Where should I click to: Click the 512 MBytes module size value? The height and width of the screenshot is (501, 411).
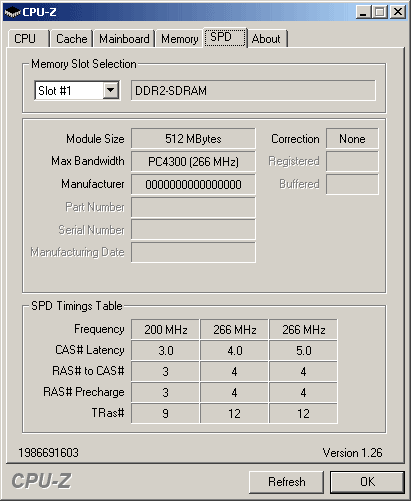[x=193, y=138]
